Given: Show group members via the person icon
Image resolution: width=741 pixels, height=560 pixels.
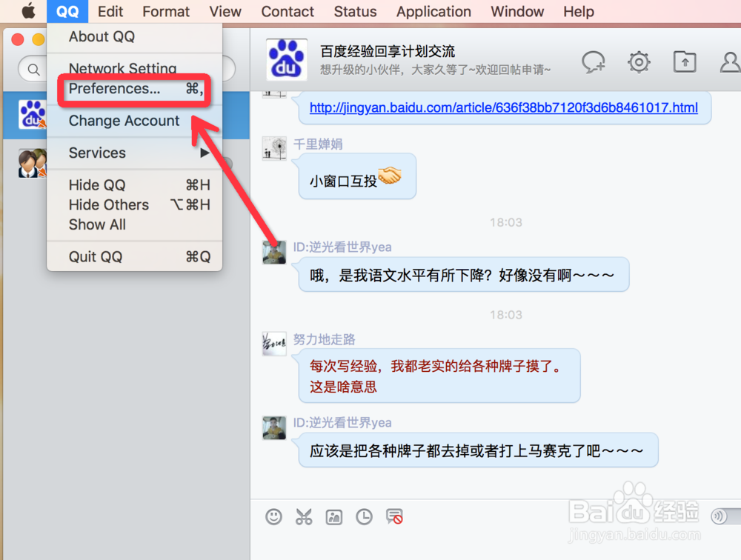Looking at the screenshot, I should point(729,63).
